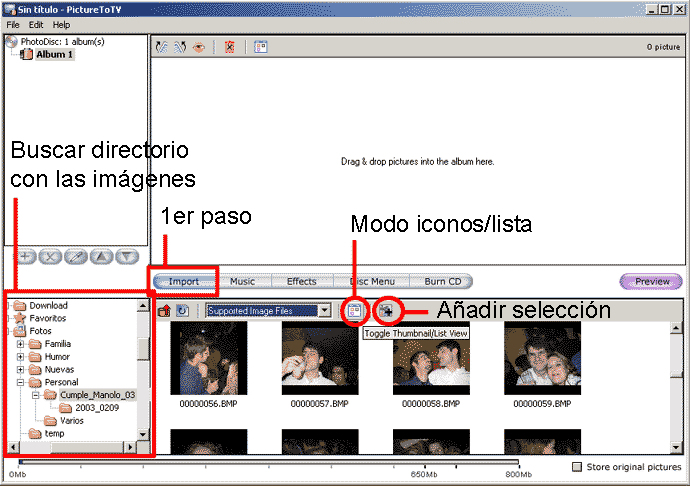Image resolution: width=690 pixels, height=486 pixels.
Task: Select the PhotoDisc: 1 album(s) root node
Action: (x=62, y=42)
